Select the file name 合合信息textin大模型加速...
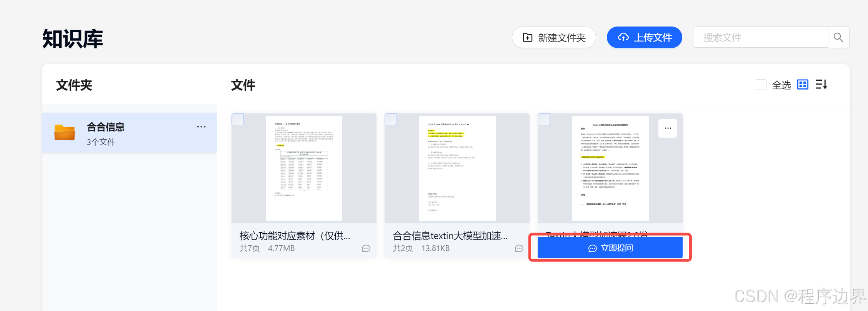Image resolution: width=868 pixels, height=311 pixels. [450, 236]
